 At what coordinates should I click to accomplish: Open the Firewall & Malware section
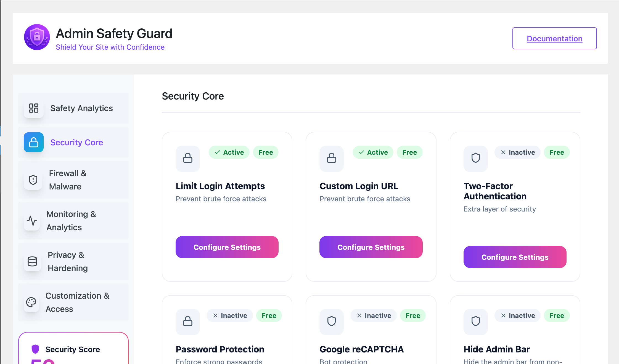click(x=68, y=180)
